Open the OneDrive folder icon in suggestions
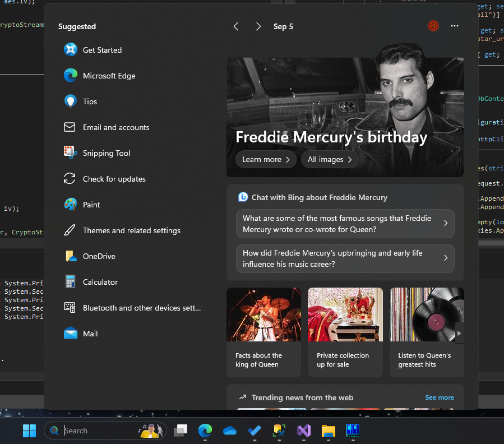Screen dimensions: 504x444 point(71,256)
